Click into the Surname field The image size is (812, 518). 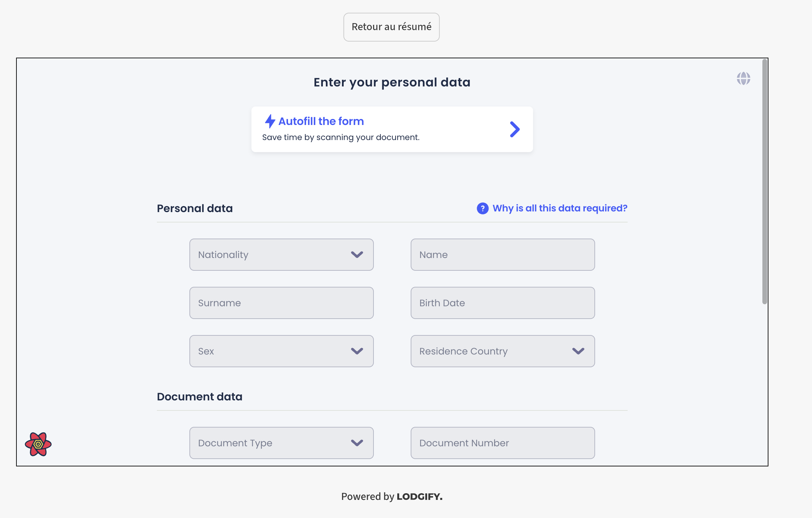point(281,303)
